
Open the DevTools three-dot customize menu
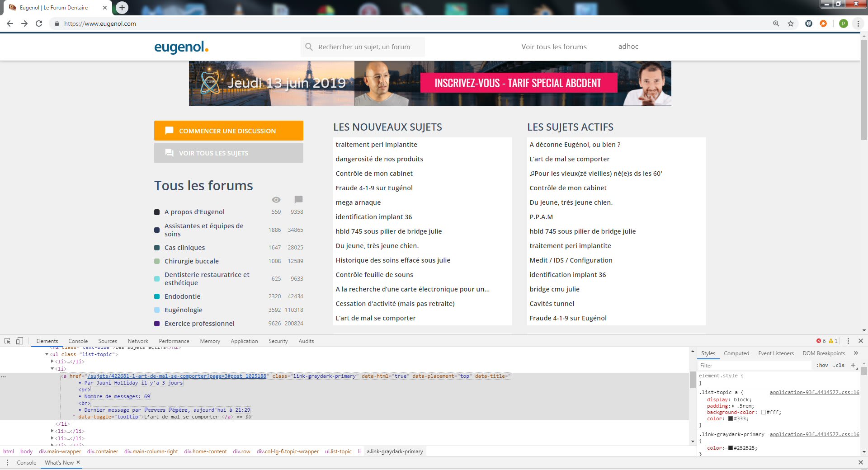pyautogui.click(x=848, y=341)
